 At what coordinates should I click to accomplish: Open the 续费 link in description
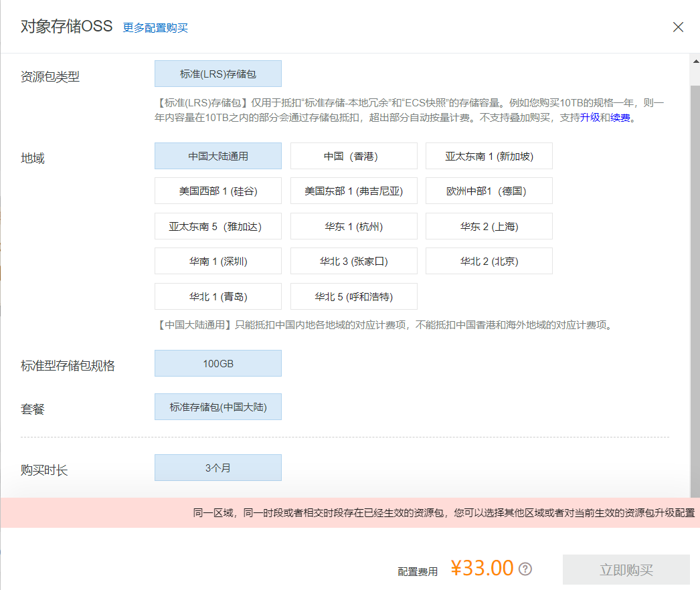[620, 118]
